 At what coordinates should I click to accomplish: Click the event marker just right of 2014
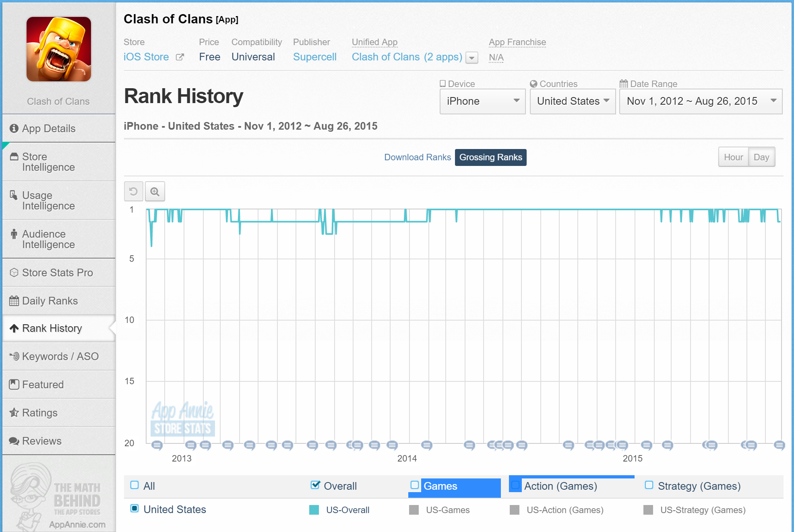click(427, 445)
